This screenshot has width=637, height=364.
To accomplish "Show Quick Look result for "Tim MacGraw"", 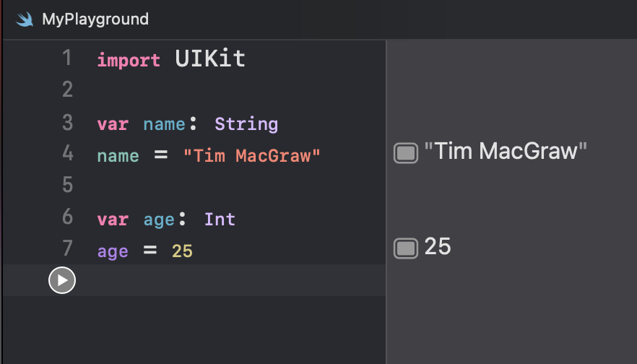I will [x=405, y=153].
